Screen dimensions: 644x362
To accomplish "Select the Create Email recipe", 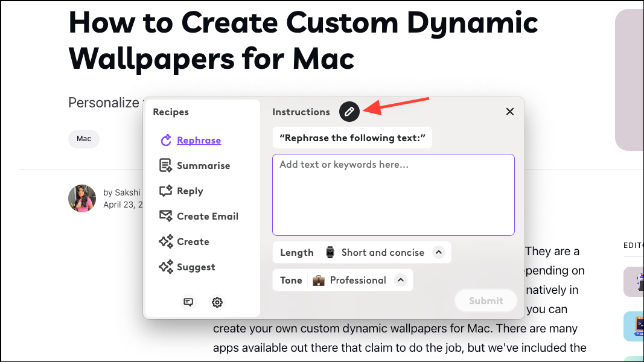I will [208, 217].
